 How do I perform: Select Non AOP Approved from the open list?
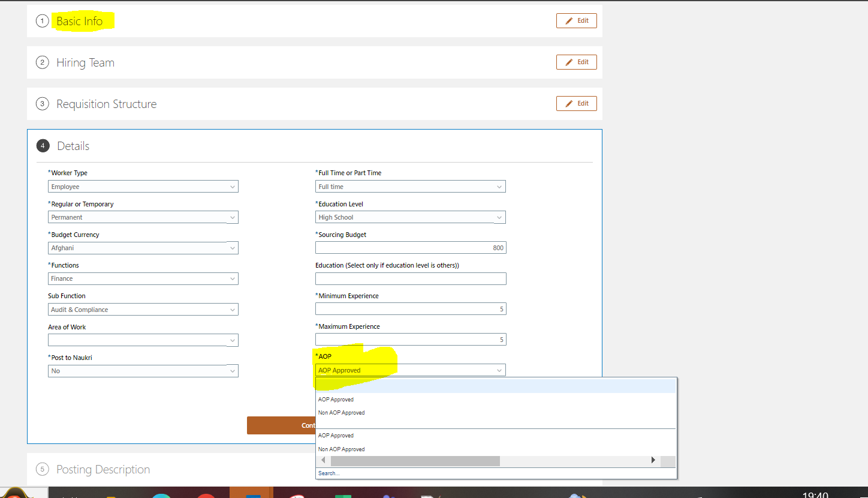341,412
